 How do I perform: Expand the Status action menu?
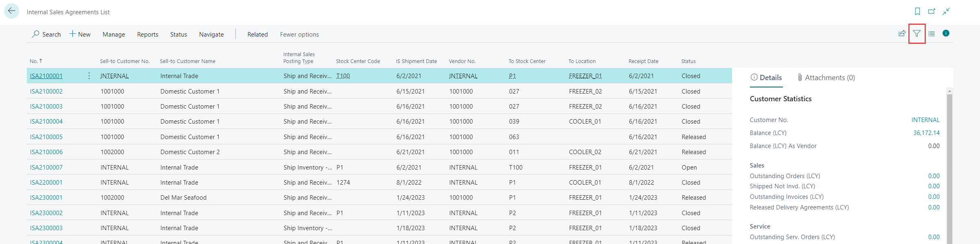[x=178, y=35]
